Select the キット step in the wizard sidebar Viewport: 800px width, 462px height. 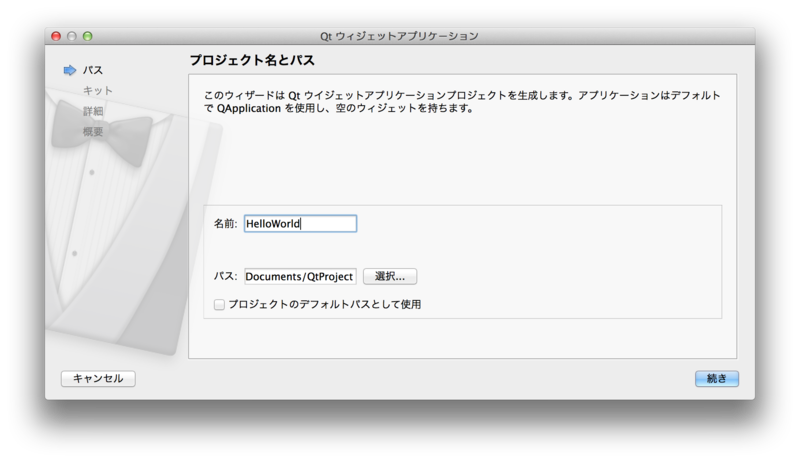tap(97, 91)
